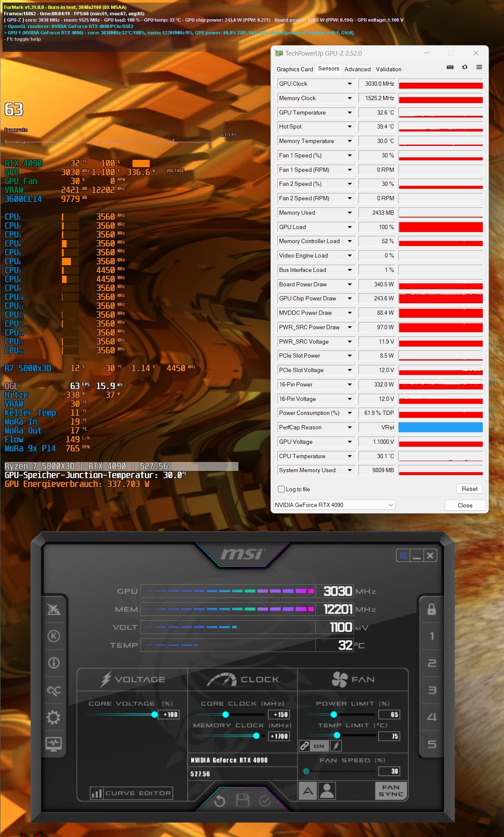The width and height of the screenshot is (504, 837).
Task: Take a GPU-Z screenshot with camera icon
Action: 450,67
